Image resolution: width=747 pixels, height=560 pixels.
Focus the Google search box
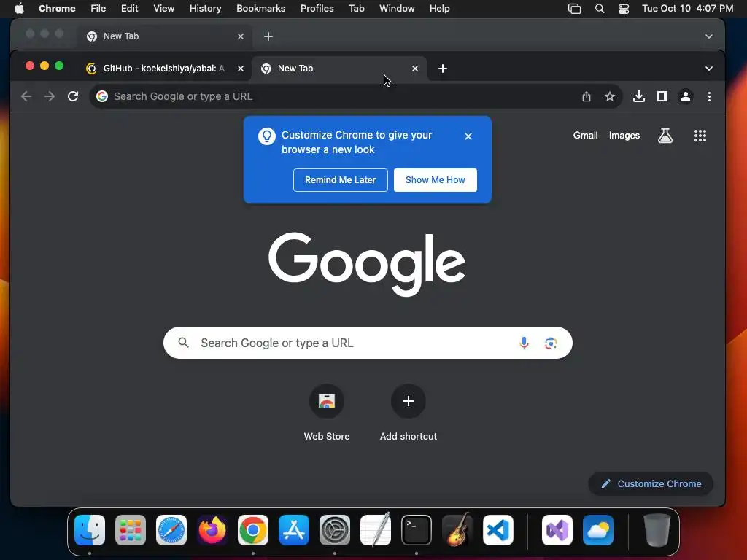[368, 343]
